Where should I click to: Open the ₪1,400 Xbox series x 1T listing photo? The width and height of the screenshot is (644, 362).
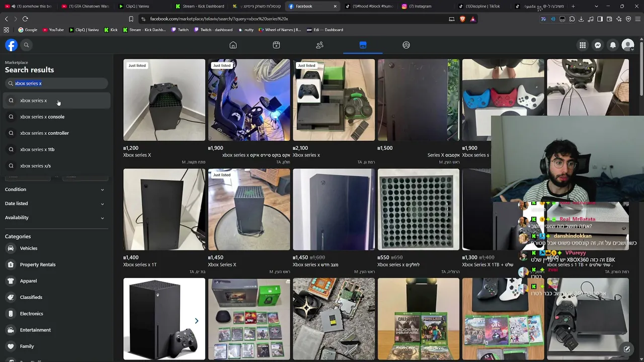(164, 210)
